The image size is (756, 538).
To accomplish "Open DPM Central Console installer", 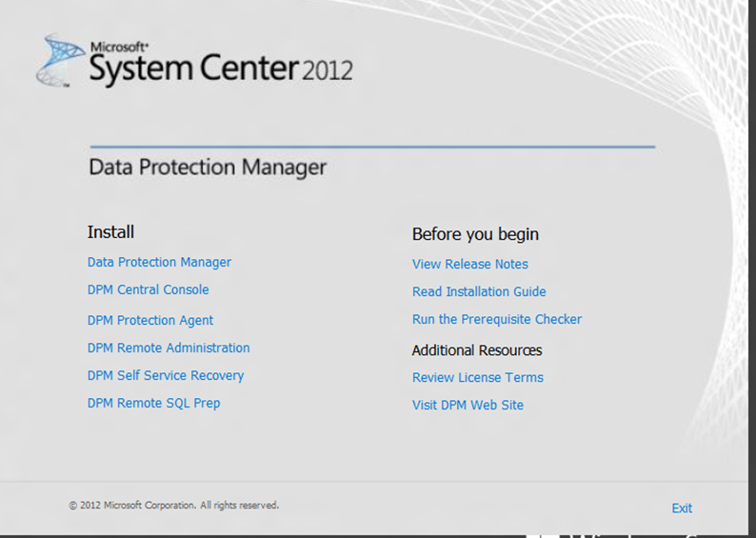I will click(148, 289).
